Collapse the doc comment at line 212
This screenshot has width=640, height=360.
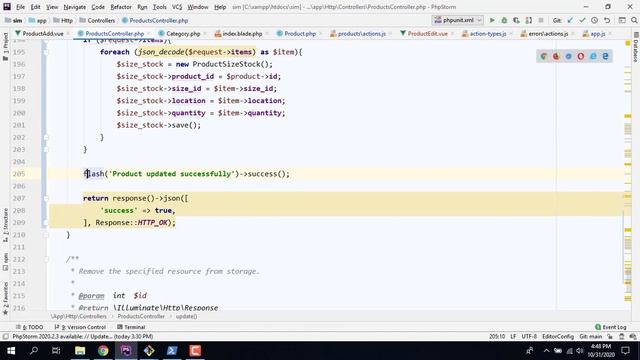[46, 259]
